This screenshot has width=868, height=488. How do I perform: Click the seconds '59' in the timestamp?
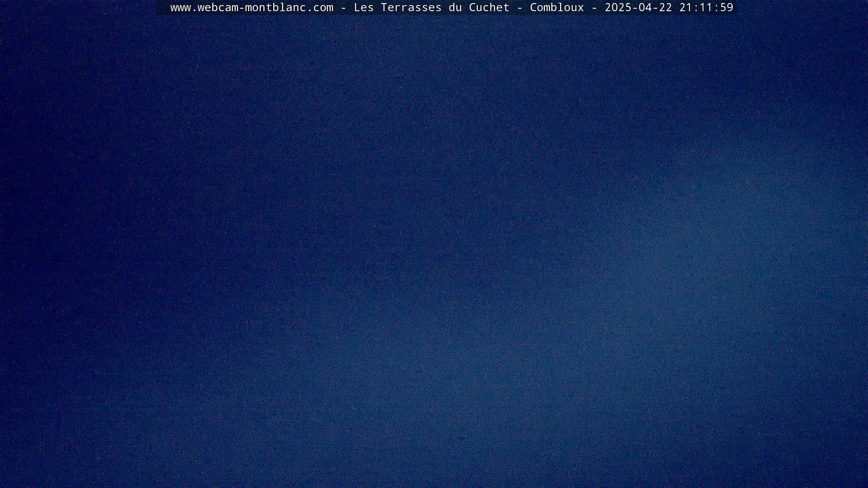pos(727,7)
